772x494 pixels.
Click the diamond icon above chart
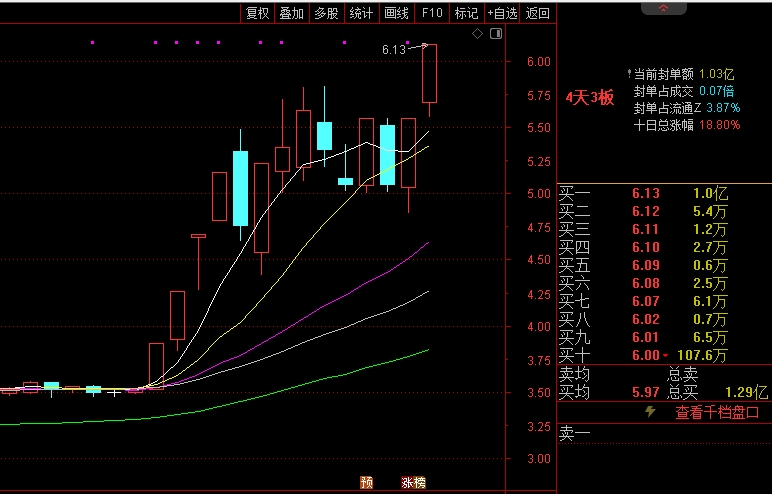coord(477,33)
